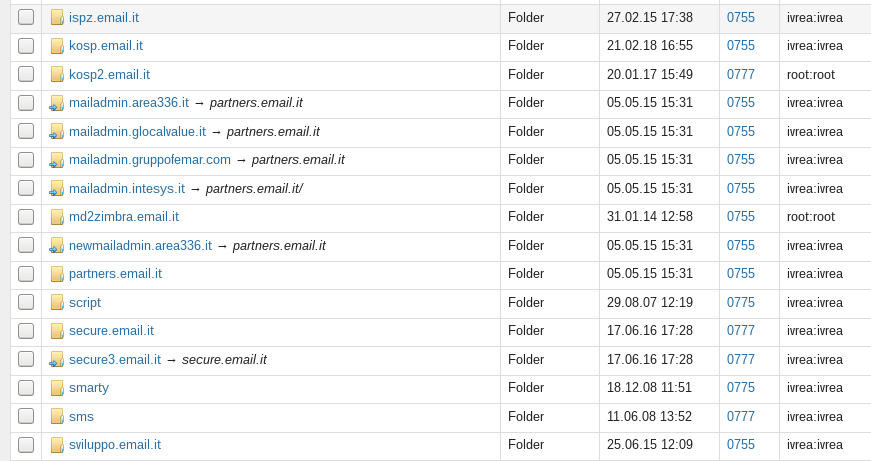Select the checkbox for secure.email.it
Image resolution: width=871 pixels, height=461 pixels.
[26, 331]
